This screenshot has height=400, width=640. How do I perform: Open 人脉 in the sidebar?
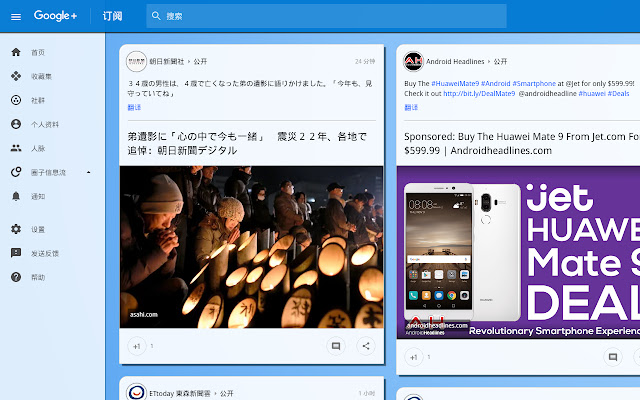[38, 149]
